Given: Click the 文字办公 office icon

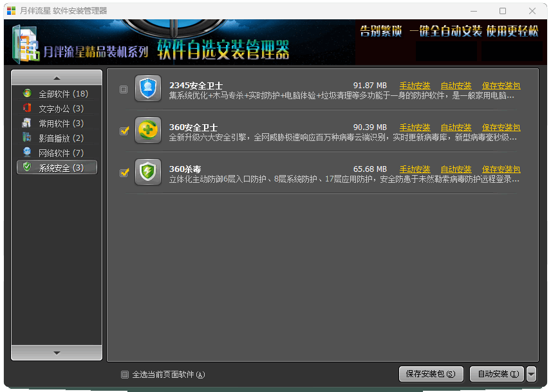Looking at the screenshot, I should [x=27, y=108].
